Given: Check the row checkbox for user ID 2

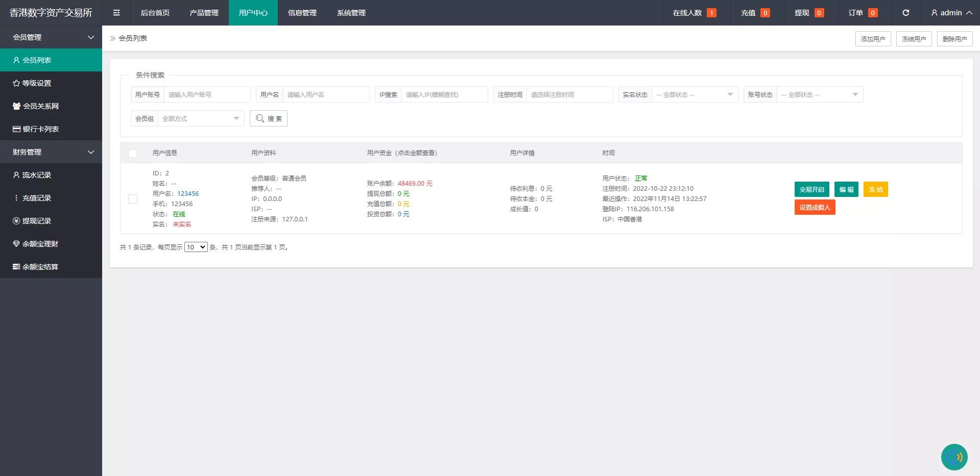Looking at the screenshot, I should [133, 199].
